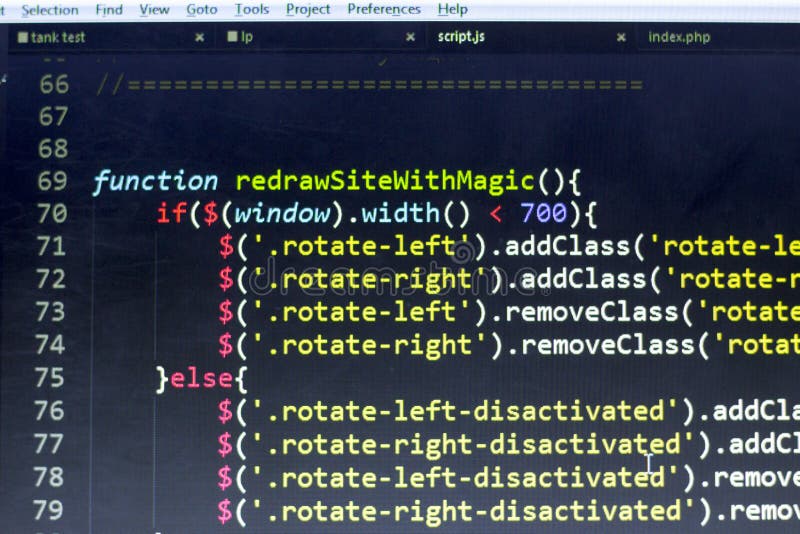
Task: Open the Goto menu
Action: (x=202, y=9)
